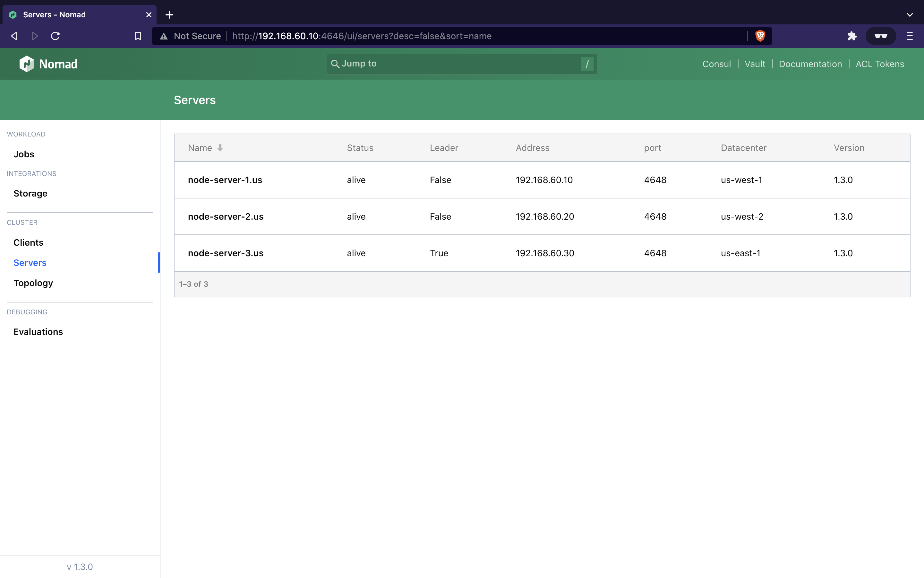Click the True leader value for node-server-3
924x578 pixels.
pos(439,253)
